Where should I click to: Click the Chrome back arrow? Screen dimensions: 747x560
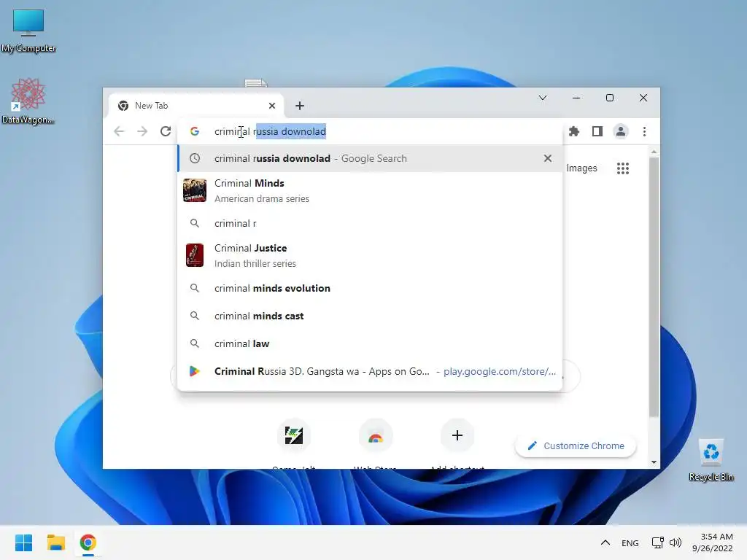[119, 131]
